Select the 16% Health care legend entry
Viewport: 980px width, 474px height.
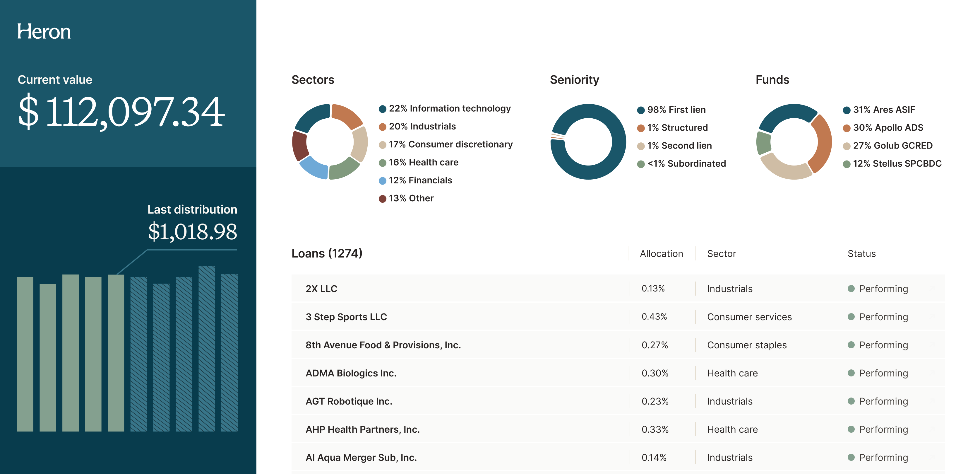point(419,162)
